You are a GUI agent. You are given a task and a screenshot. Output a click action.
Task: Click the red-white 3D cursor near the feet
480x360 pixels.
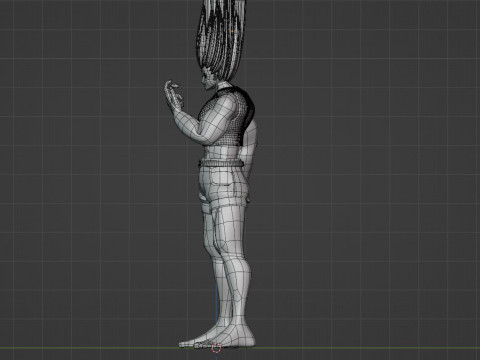pyautogui.click(x=217, y=348)
